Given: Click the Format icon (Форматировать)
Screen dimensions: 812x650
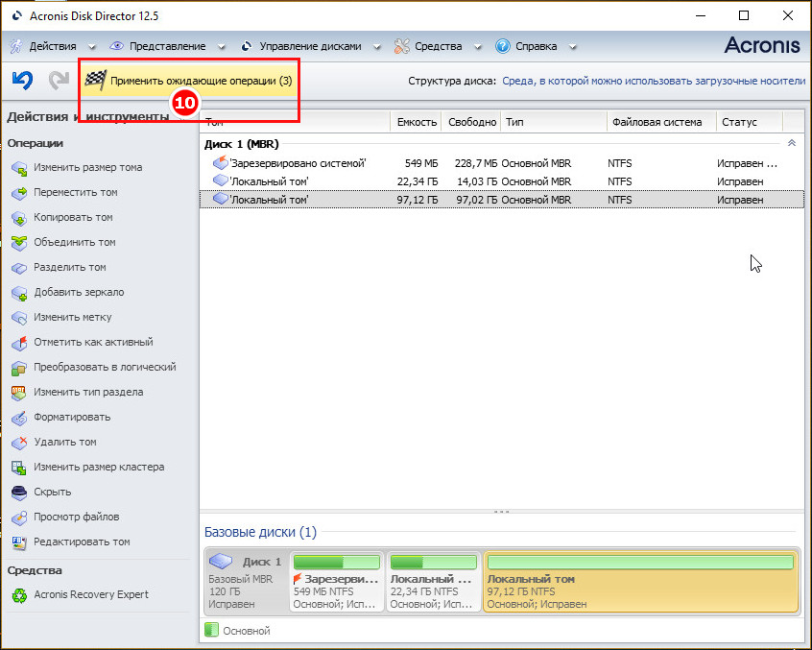Looking at the screenshot, I should (19, 418).
